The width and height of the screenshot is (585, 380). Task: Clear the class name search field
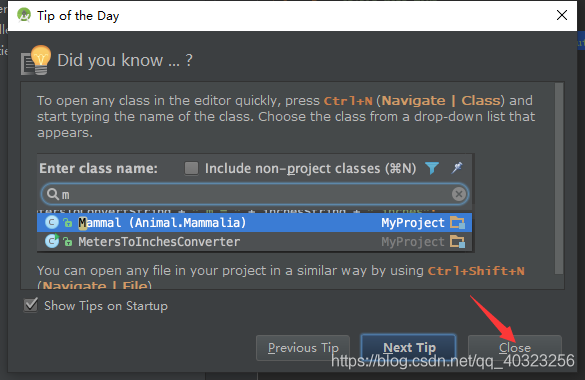pos(459,194)
